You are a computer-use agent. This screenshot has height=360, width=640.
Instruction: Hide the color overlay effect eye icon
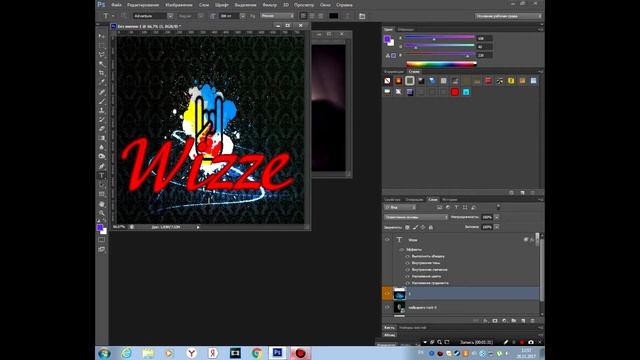[407, 276]
